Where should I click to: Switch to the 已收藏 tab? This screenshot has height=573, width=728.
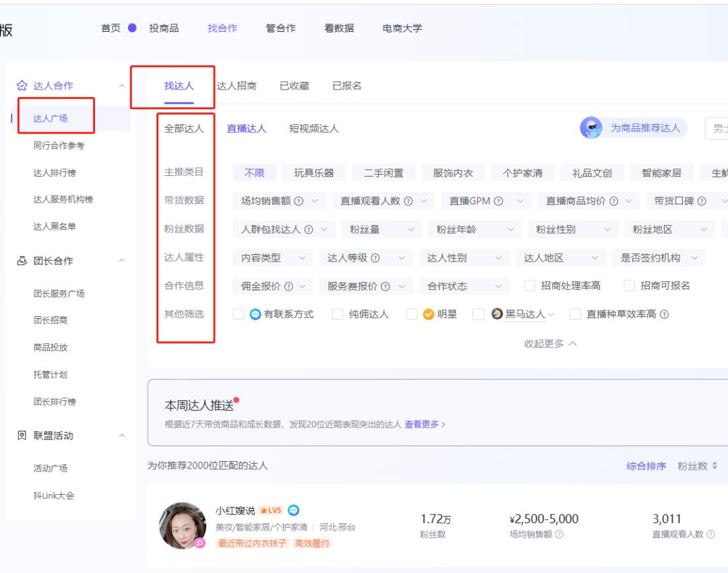297,86
